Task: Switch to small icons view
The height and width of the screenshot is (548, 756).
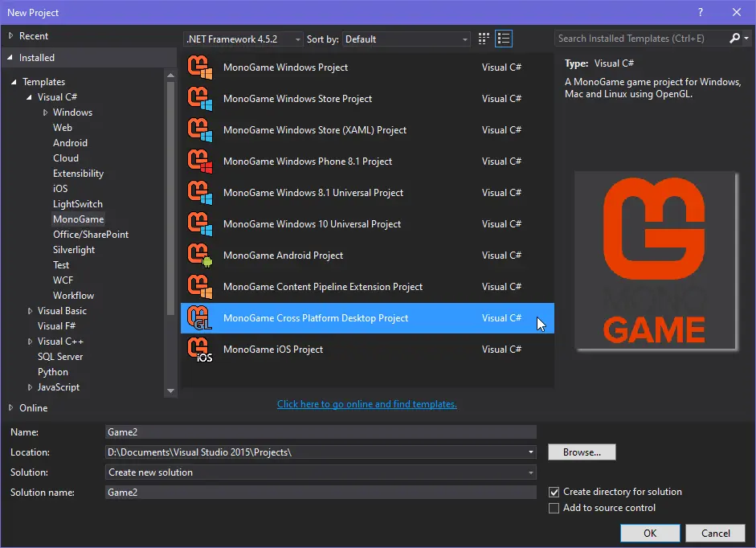Action: (x=484, y=39)
